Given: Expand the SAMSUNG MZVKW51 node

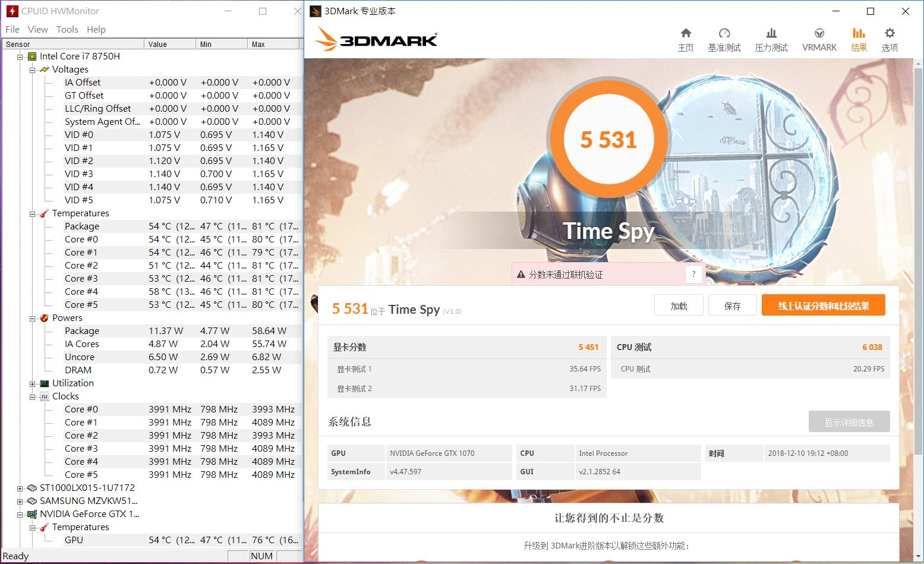Looking at the screenshot, I should [20, 502].
